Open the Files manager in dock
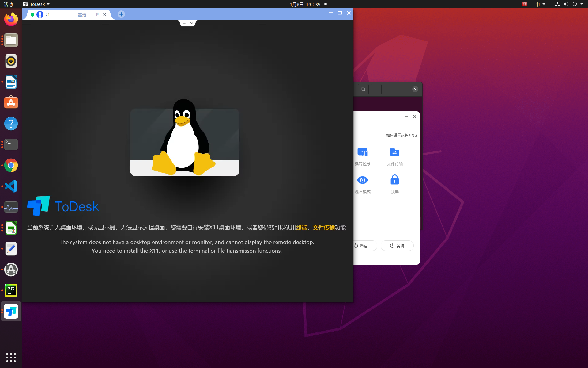Image resolution: width=588 pixels, height=368 pixels. click(11, 40)
